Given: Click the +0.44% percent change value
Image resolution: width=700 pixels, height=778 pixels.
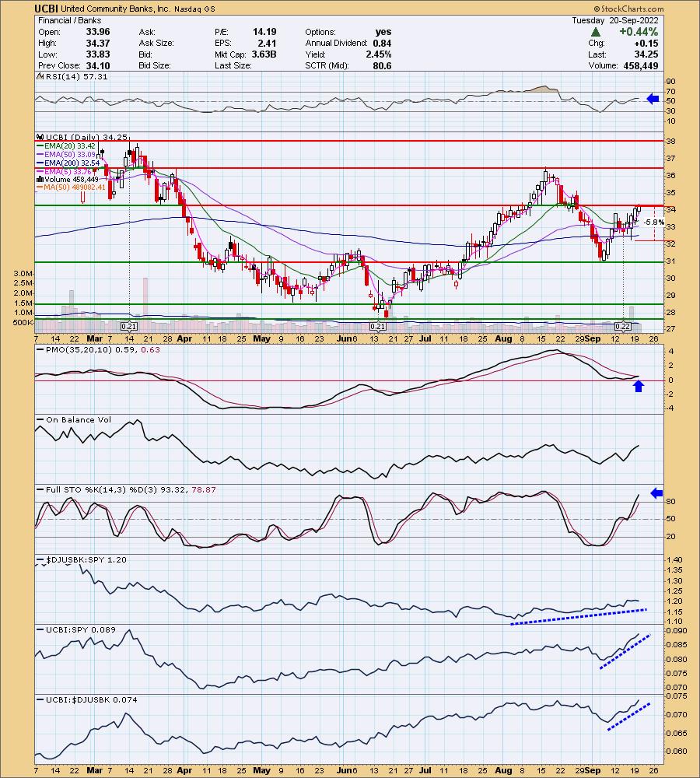Looking at the screenshot, I should [x=639, y=32].
